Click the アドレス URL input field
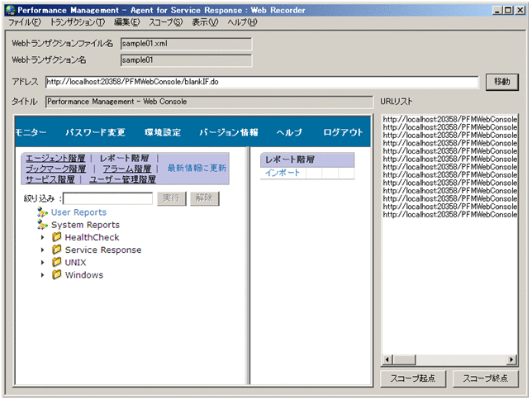This screenshot has height=400, width=532. [x=262, y=82]
